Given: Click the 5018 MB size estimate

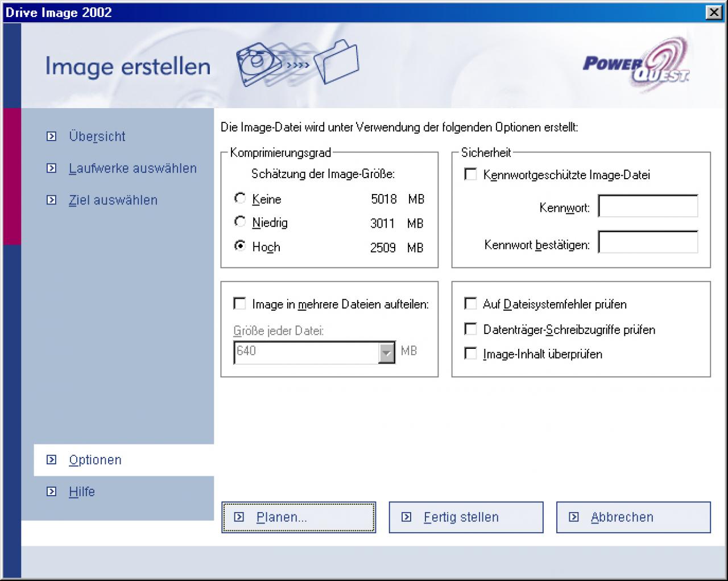Looking at the screenshot, I should [x=398, y=199].
